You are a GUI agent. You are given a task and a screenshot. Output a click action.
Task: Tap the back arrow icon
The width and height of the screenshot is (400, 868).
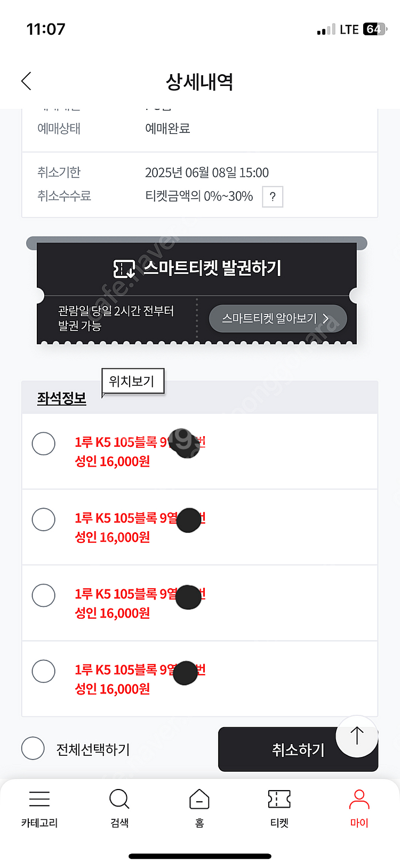(x=26, y=81)
